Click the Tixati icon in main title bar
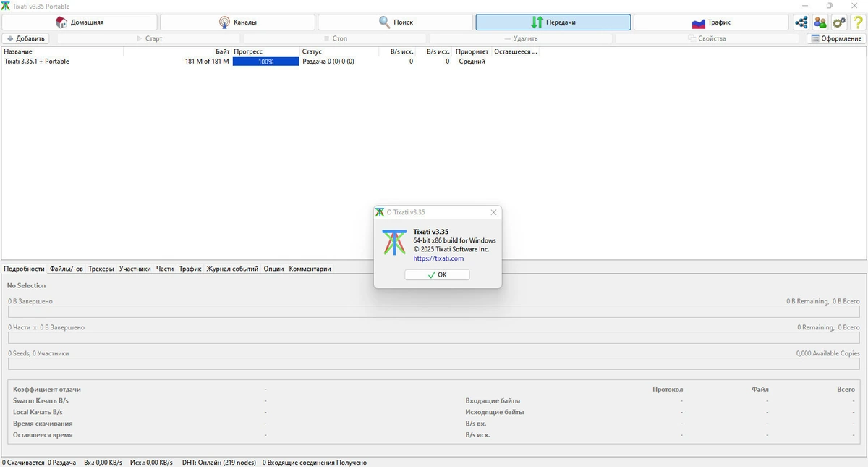The image size is (868, 467). click(x=6, y=6)
